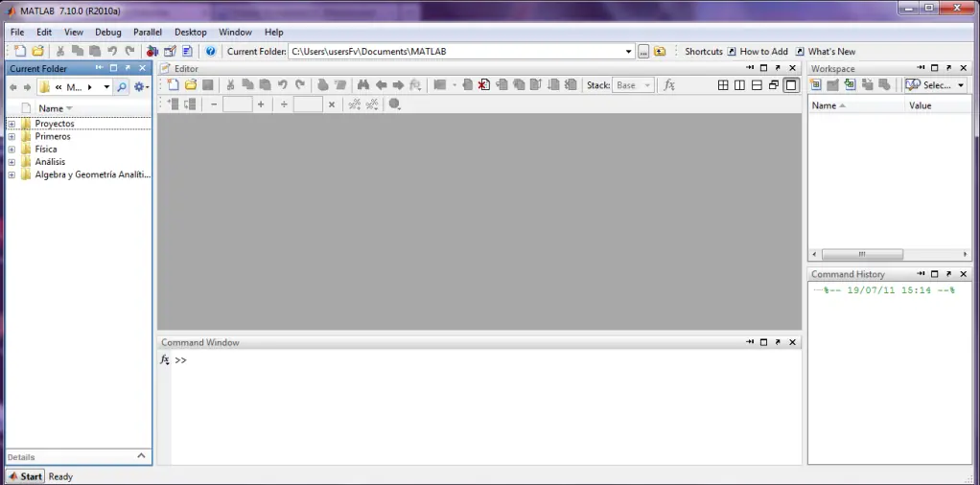Expand the Details panel chevron
This screenshot has height=485, width=980.
click(141, 456)
